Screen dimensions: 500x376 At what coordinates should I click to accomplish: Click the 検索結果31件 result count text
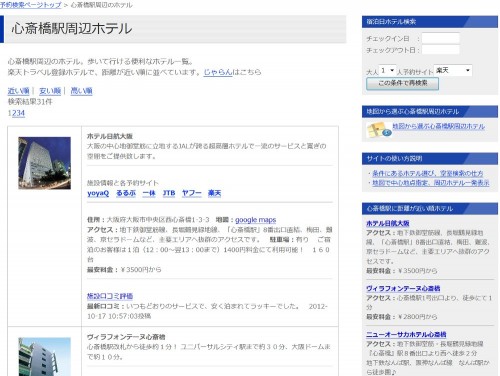[30, 102]
